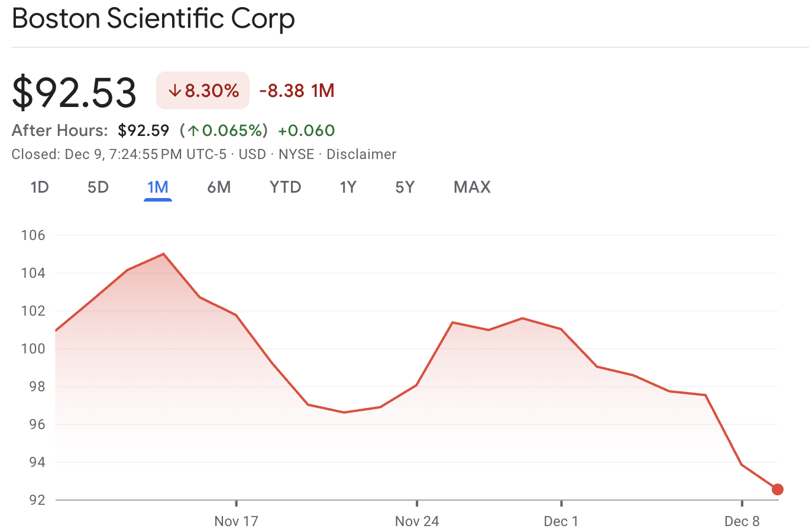Click the Boston Scientific Corp title
The height and width of the screenshot is (532, 809).
coord(153,19)
